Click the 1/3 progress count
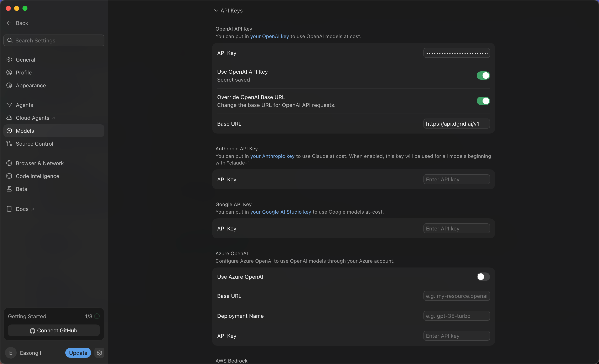This screenshot has width=599, height=364. pos(88,316)
